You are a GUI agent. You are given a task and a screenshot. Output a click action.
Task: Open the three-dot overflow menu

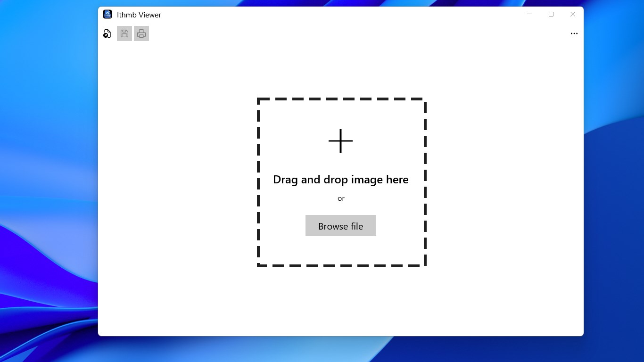click(574, 33)
